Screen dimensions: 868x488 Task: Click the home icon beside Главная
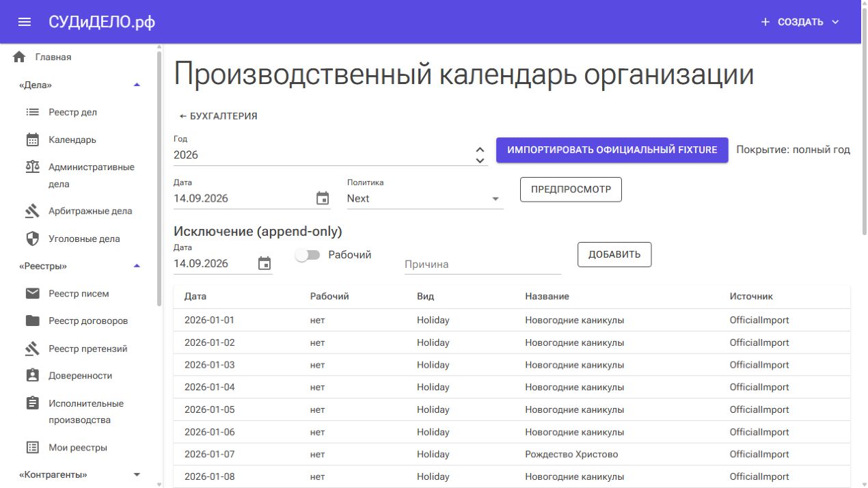pyautogui.click(x=19, y=57)
